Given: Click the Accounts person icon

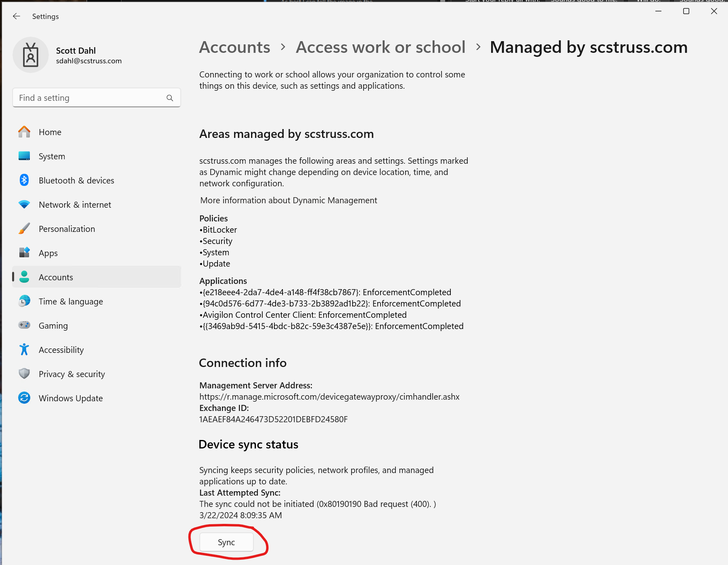Looking at the screenshot, I should (24, 277).
